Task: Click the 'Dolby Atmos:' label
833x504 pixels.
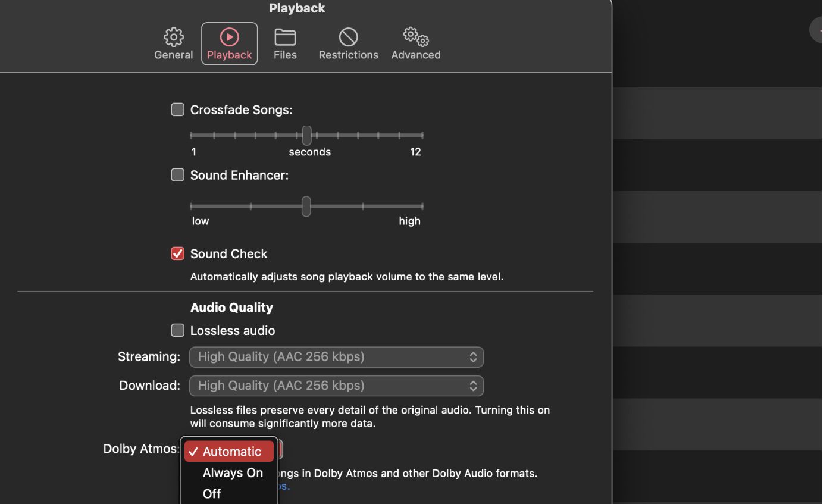Action: [x=141, y=449]
